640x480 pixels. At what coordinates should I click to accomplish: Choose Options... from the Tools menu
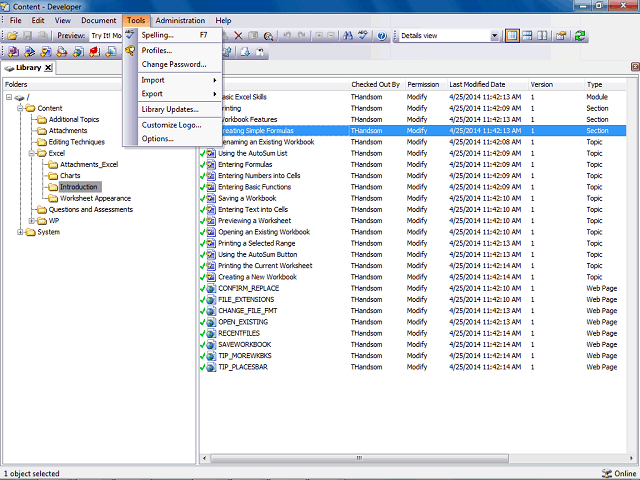point(180,139)
